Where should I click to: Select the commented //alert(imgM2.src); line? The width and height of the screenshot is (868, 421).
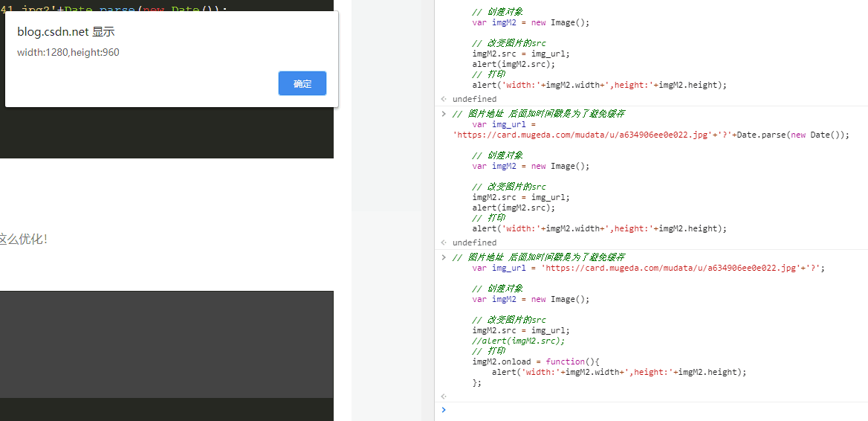point(518,341)
